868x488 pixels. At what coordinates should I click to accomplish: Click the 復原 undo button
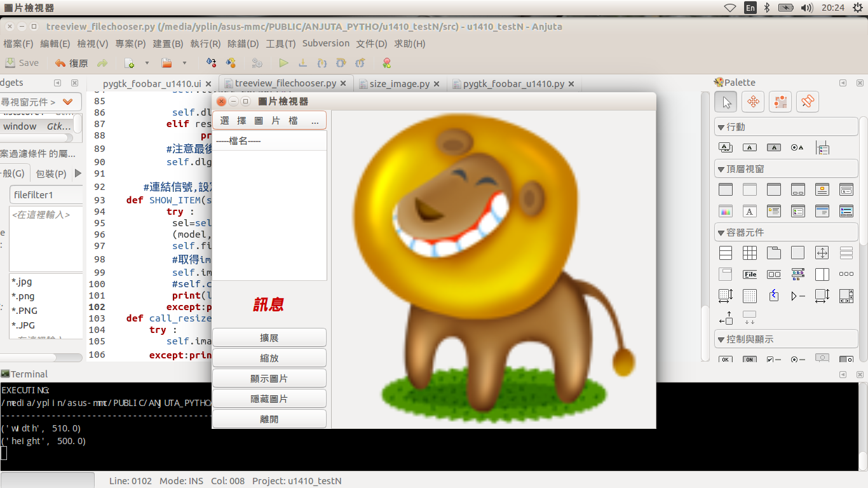pos(72,63)
